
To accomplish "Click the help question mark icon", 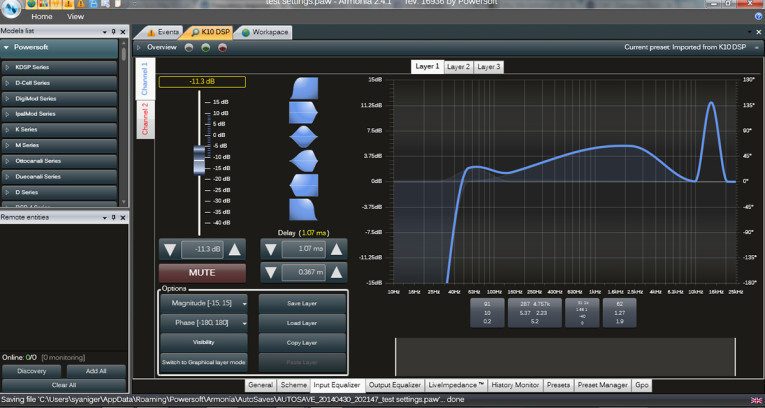I will [x=759, y=16].
